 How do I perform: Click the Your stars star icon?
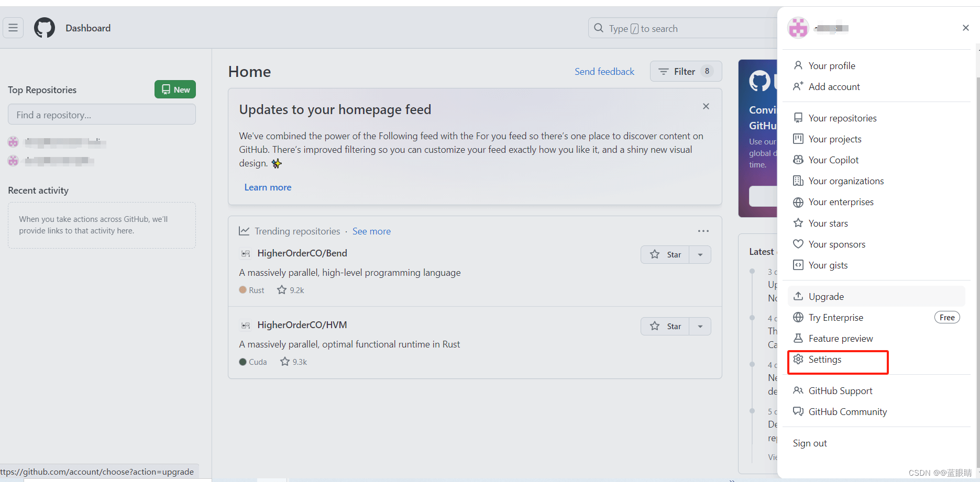pyautogui.click(x=798, y=223)
